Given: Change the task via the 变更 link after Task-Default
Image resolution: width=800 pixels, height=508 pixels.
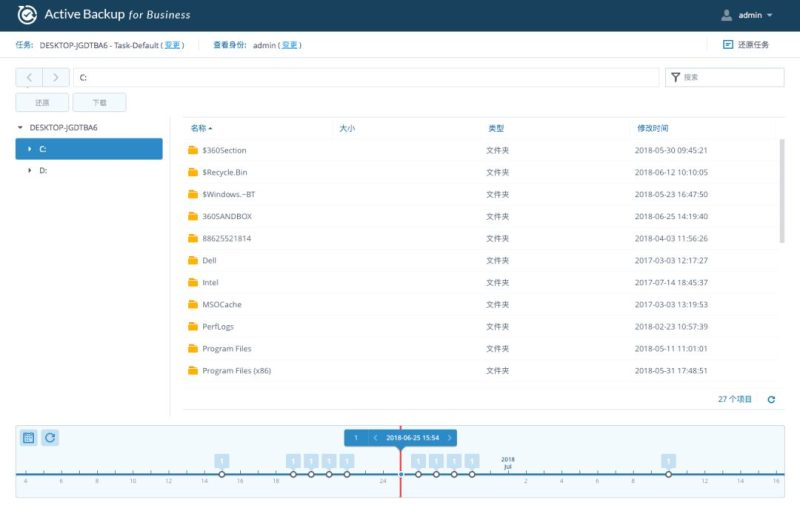Looking at the screenshot, I should tap(172, 45).
